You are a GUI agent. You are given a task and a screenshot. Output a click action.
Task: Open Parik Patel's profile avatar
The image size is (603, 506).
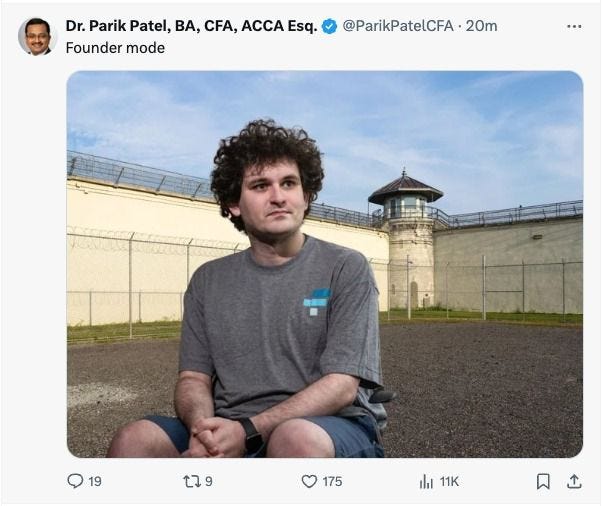37,37
